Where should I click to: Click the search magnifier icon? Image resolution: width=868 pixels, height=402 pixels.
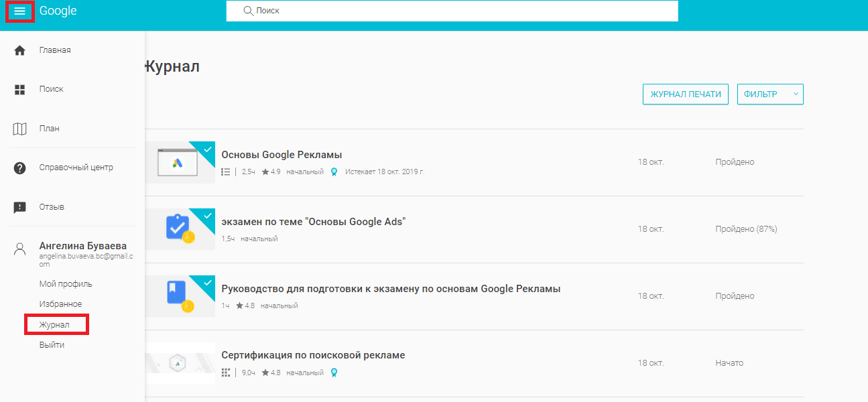click(x=248, y=11)
